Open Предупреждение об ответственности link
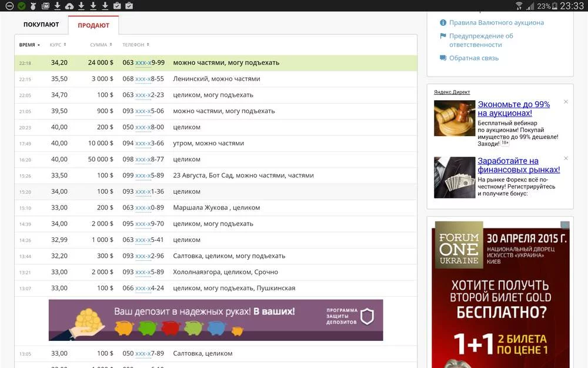The width and height of the screenshot is (588, 368). pyautogui.click(x=481, y=40)
